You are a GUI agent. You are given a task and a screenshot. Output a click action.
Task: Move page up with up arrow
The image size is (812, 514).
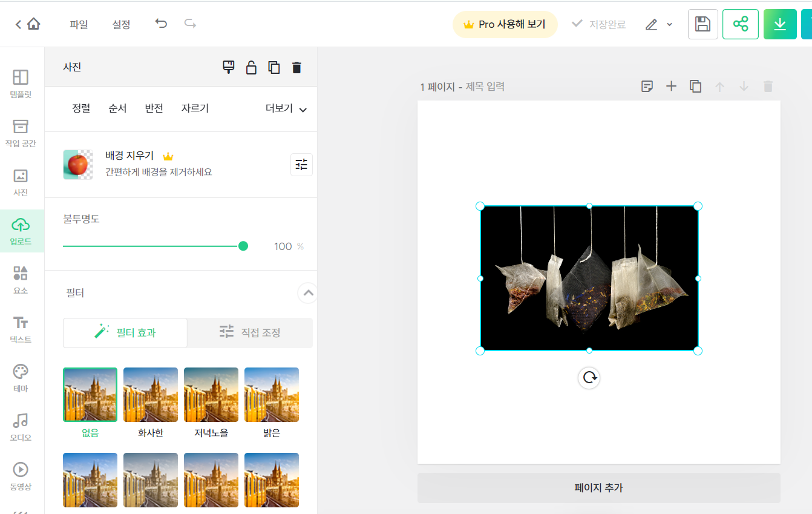[x=719, y=87]
